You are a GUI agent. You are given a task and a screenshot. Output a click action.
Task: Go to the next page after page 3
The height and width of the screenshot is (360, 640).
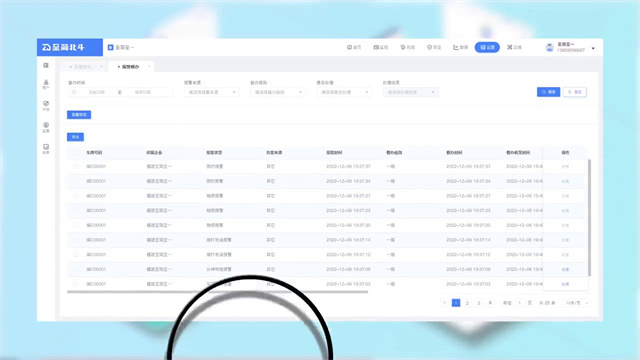pos(490,303)
